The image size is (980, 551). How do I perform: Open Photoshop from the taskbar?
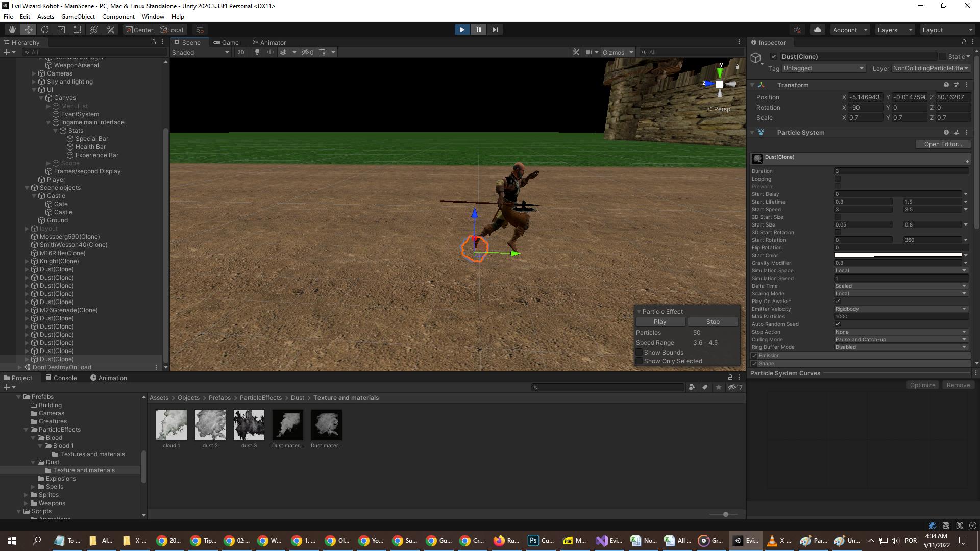click(x=540, y=541)
